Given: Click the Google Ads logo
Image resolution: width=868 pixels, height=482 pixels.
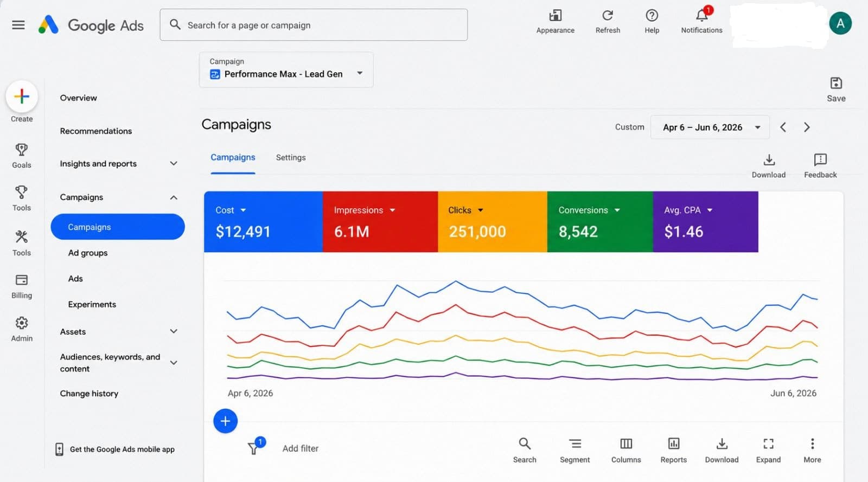Looking at the screenshot, I should click(x=91, y=25).
